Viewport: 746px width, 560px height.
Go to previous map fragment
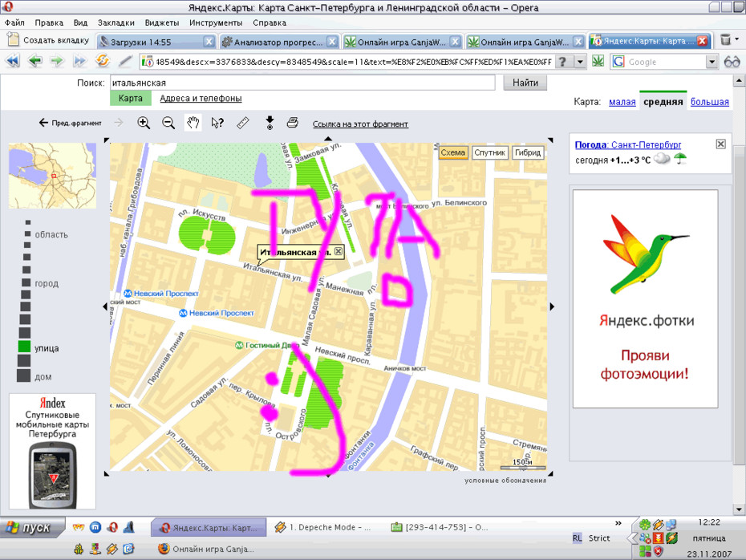click(x=70, y=123)
